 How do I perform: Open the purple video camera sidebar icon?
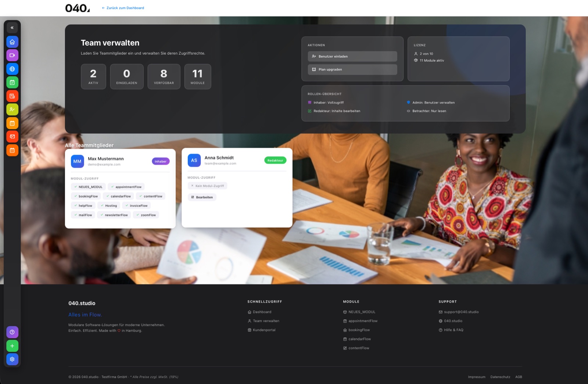[12, 55]
